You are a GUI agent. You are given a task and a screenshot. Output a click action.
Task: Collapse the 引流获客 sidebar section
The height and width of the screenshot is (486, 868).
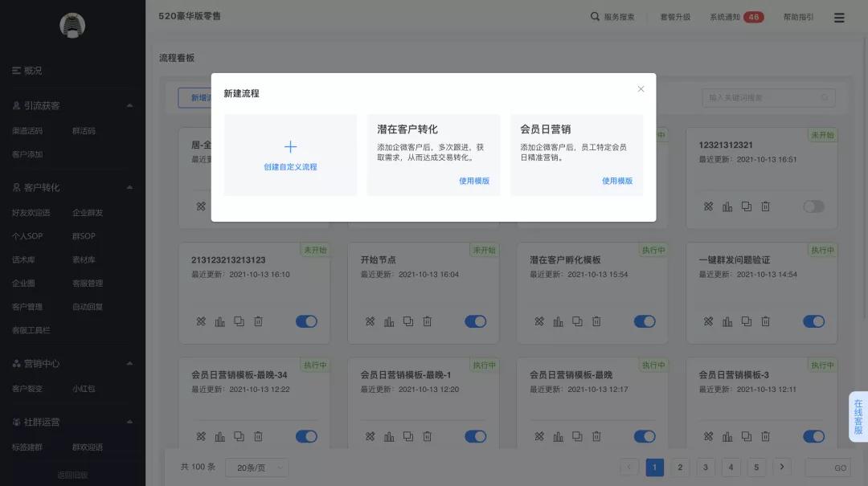tap(129, 104)
